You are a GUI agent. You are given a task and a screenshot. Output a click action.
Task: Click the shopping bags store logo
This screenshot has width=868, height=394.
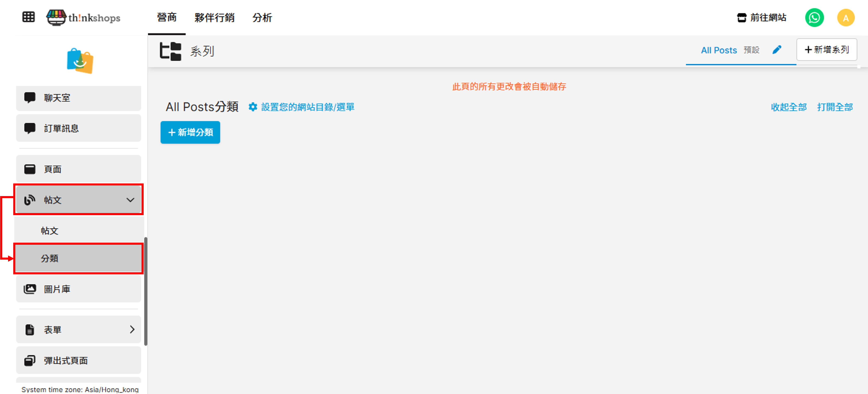[x=80, y=61]
